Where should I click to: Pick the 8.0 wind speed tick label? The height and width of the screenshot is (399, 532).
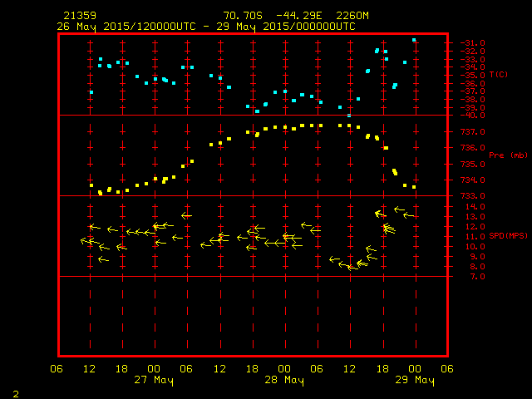478,267
